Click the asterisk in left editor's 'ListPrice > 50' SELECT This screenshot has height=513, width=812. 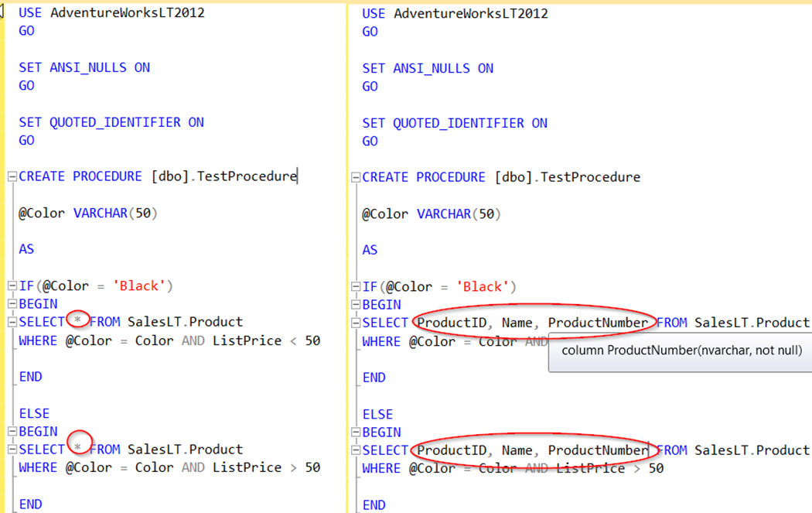77,446
